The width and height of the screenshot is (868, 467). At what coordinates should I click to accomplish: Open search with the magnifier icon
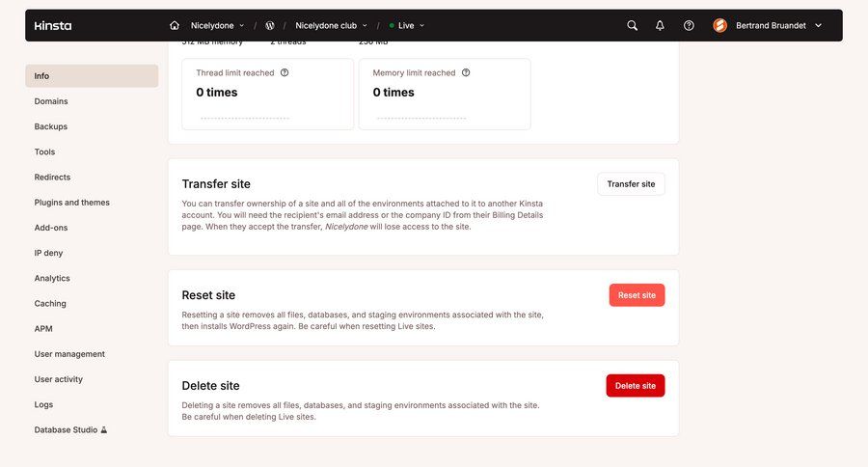coord(633,26)
